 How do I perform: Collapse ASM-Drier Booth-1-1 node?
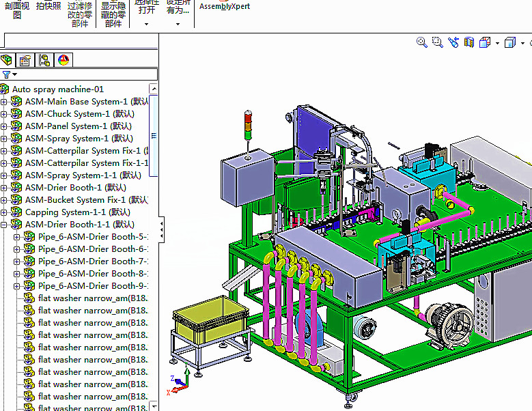click(3, 225)
